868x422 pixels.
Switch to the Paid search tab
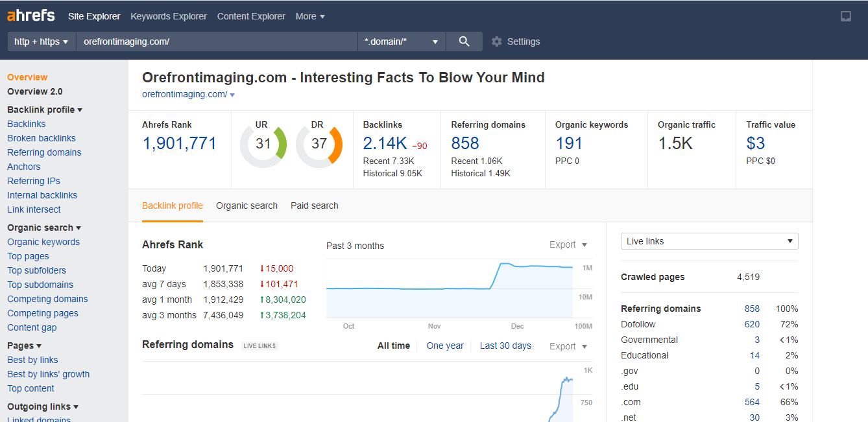pyautogui.click(x=314, y=205)
